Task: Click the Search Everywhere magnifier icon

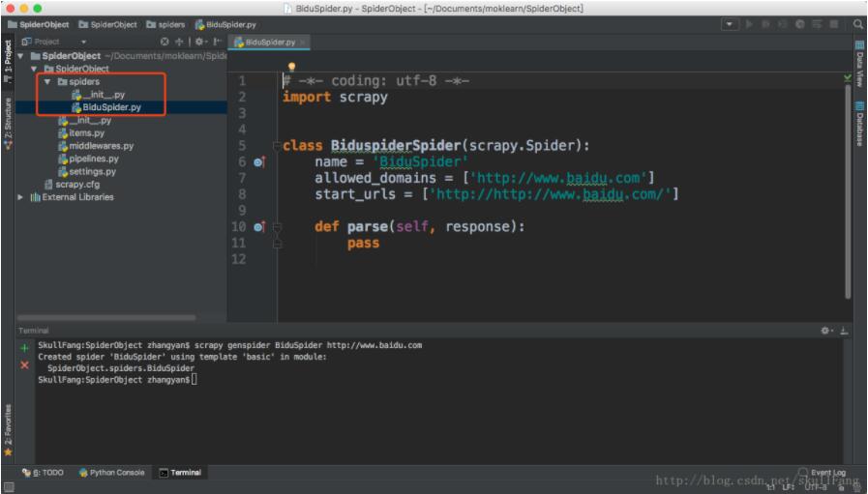Action: pyautogui.click(x=858, y=24)
